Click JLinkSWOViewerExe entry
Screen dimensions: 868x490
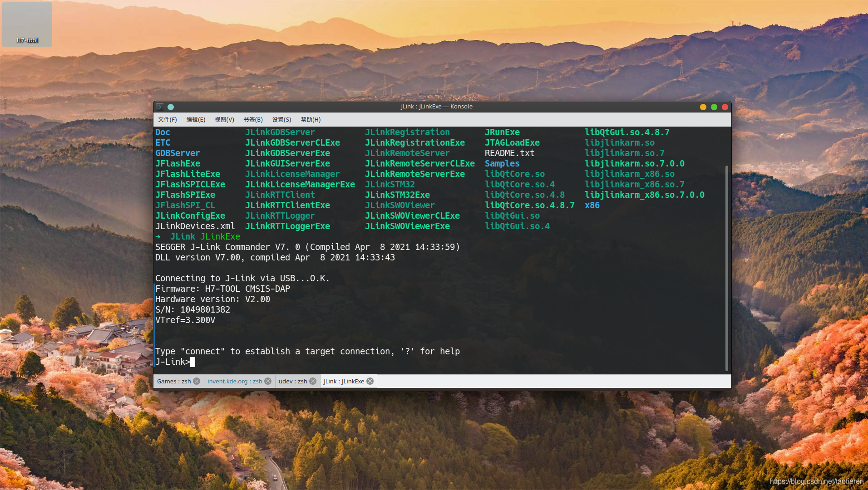pos(407,226)
